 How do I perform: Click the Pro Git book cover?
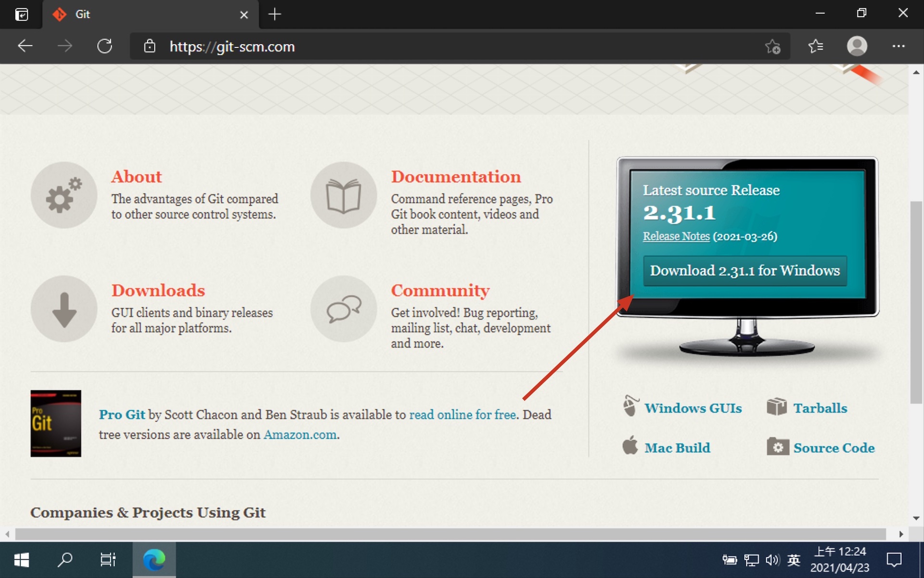(x=56, y=423)
